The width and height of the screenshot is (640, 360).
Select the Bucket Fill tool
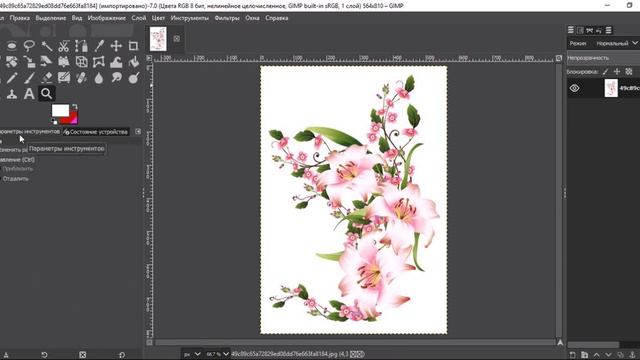(x=133, y=62)
